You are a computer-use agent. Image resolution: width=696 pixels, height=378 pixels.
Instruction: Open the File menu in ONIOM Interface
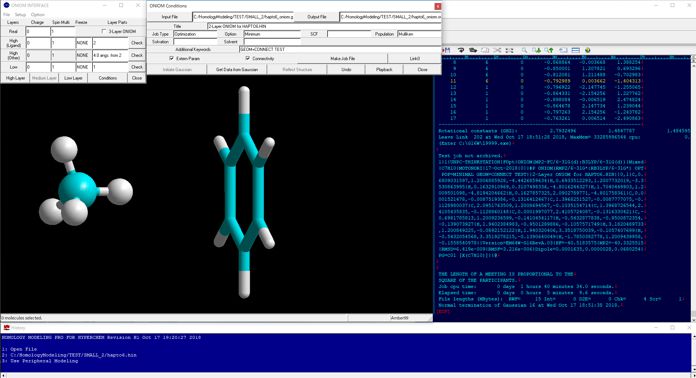[x=7, y=15]
